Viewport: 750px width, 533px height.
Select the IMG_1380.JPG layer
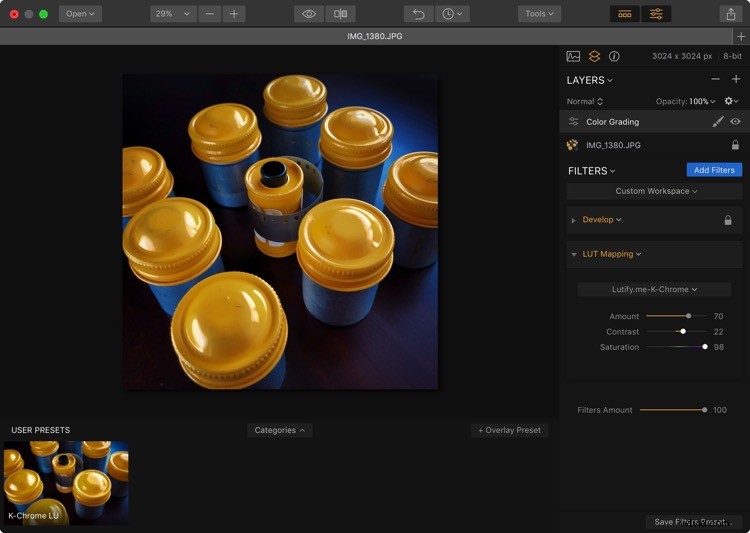(654, 145)
